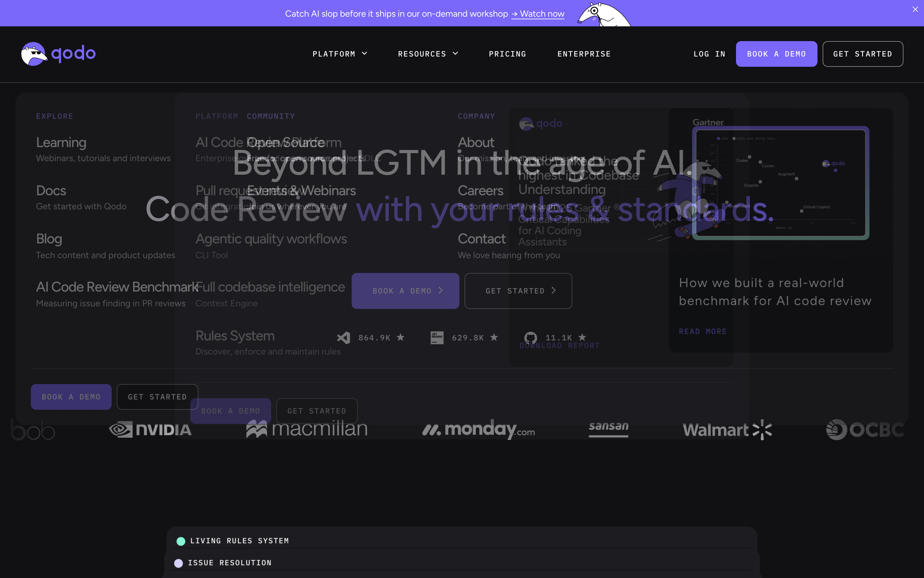Click Log In in the header
The image size is (924, 578).
point(709,54)
